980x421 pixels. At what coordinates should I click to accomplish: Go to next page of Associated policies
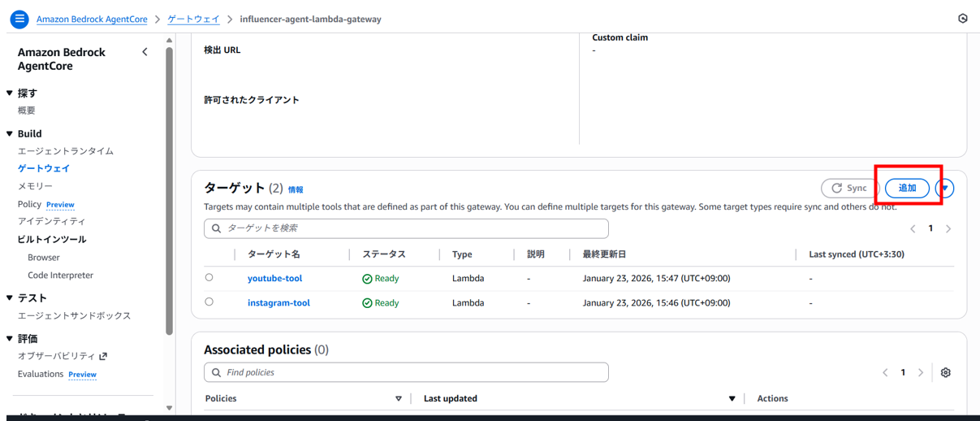921,373
